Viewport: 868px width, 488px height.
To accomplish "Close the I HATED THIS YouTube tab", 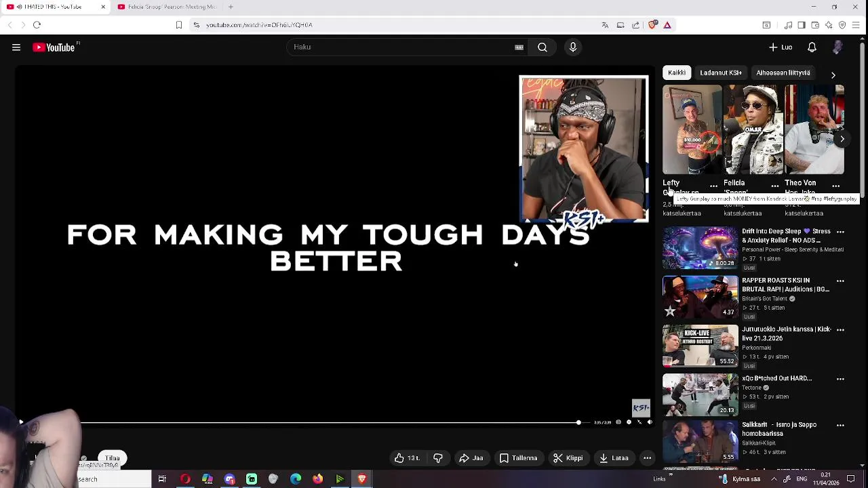I will [x=103, y=7].
